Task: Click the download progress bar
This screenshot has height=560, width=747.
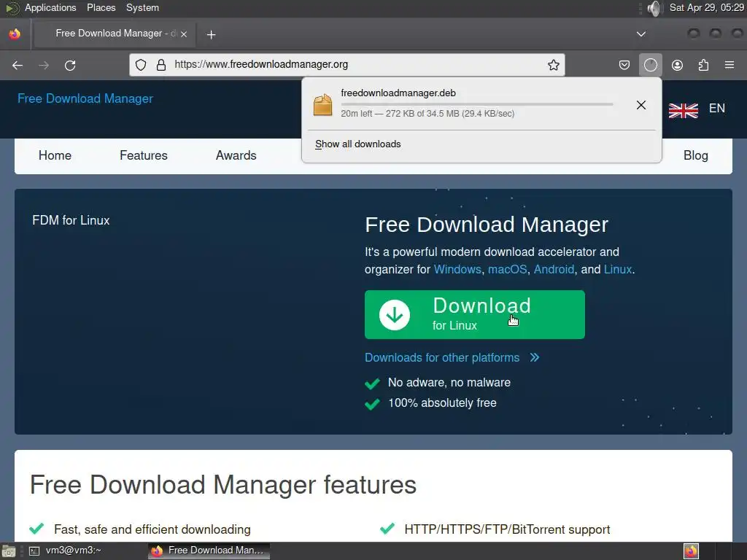Action: pyautogui.click(x=477, y=104)
